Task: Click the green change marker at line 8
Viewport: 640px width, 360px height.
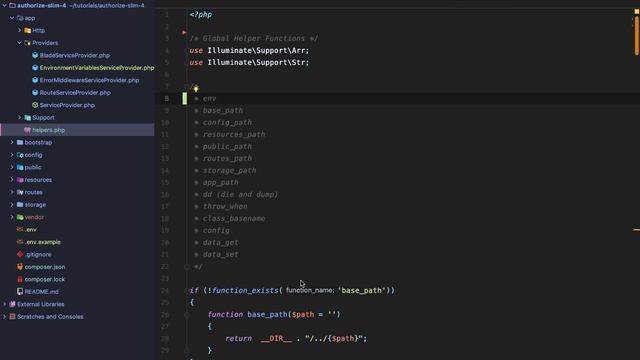Action: coord(184,98)
